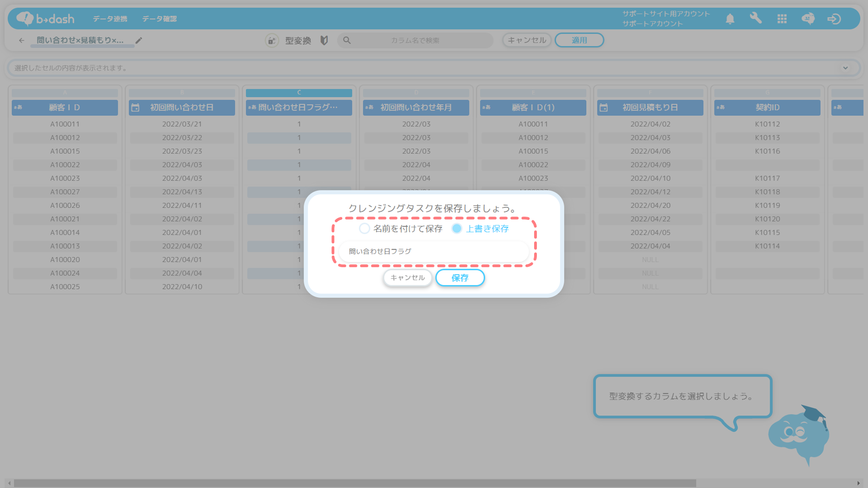Edit task name with pencil icon

[139, 40]
